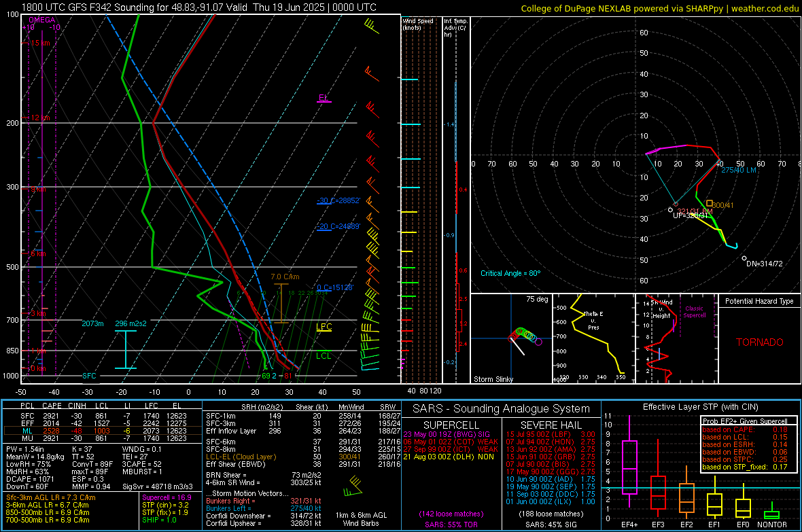This screenshot has width=802, height=532.
Task: Click the 'DN=314/72' Corfidi downshear marker
Action: pos(744,258)
